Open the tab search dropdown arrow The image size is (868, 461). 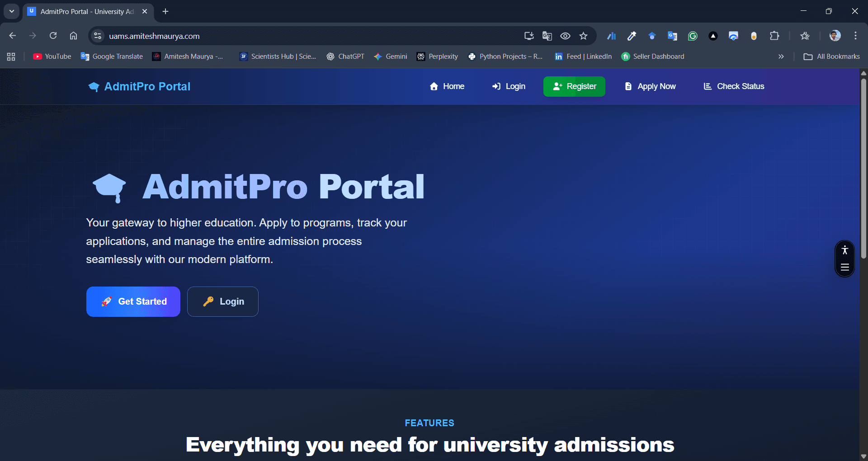[11, 11]
